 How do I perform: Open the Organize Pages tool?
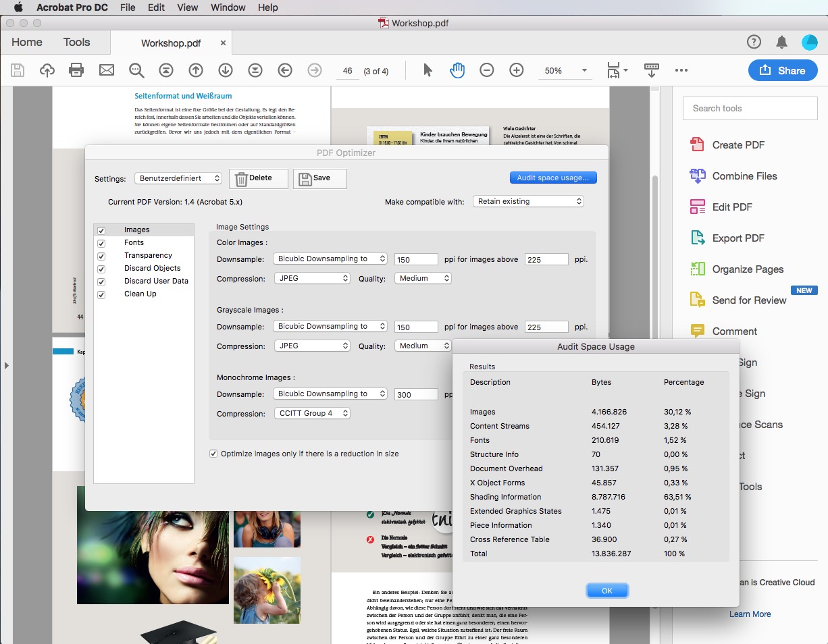click(736, 269)
